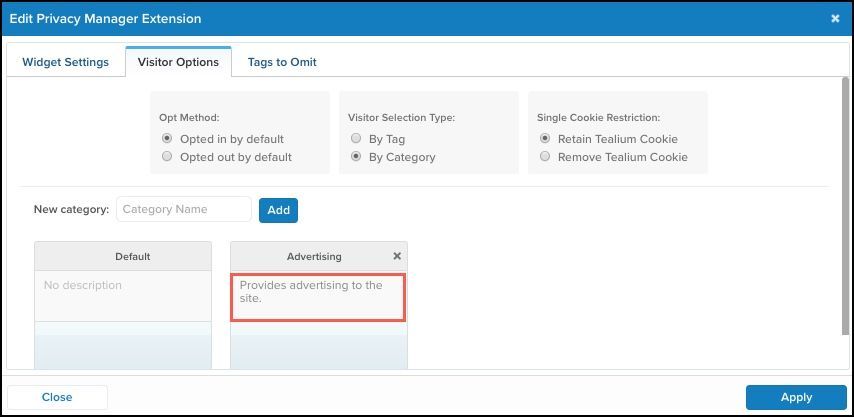The width and height of the screenshot is (854, 417).
Task: Close the Edit Privacy Manager Extension dialog with X
Action: 835,19
